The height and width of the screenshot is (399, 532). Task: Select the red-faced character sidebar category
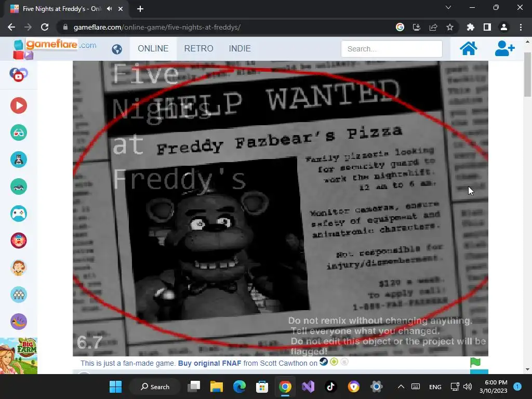19,241
